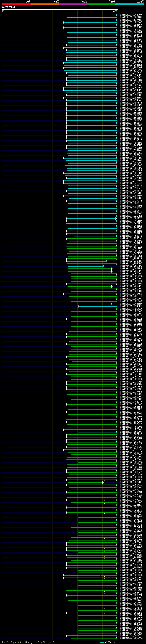146x644 pixels.
Task: Select hit label UniRef100_B9SKZ9
Action: tap(131, 48)
